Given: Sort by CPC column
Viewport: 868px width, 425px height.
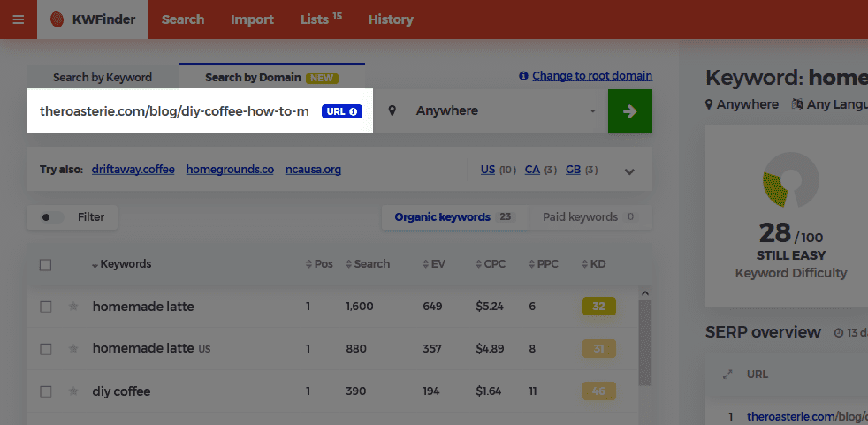Looking at the screenshot, I should 491,264.
